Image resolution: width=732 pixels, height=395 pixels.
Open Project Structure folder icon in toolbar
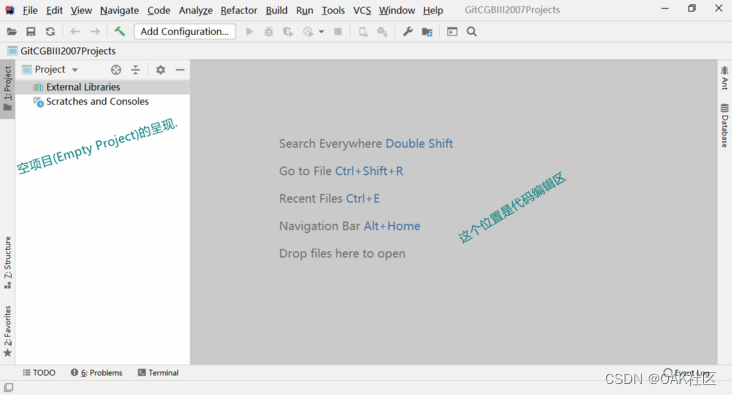(427, 32)
